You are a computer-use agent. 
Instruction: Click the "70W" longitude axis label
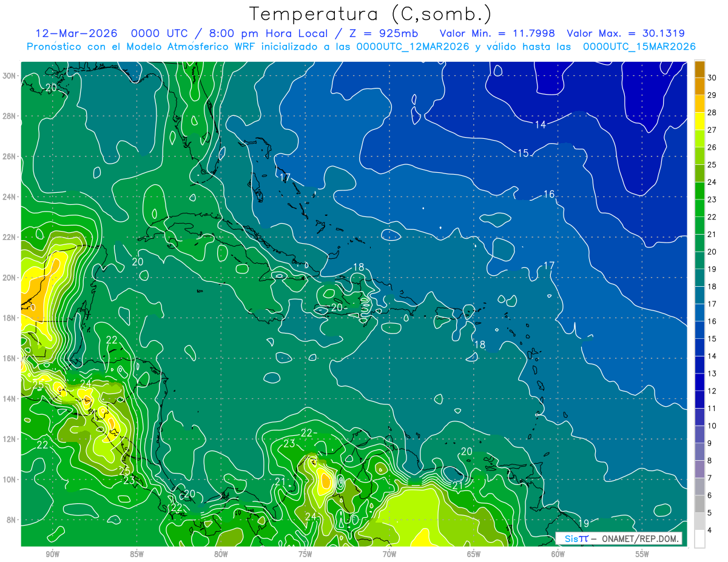coord(389,554)
